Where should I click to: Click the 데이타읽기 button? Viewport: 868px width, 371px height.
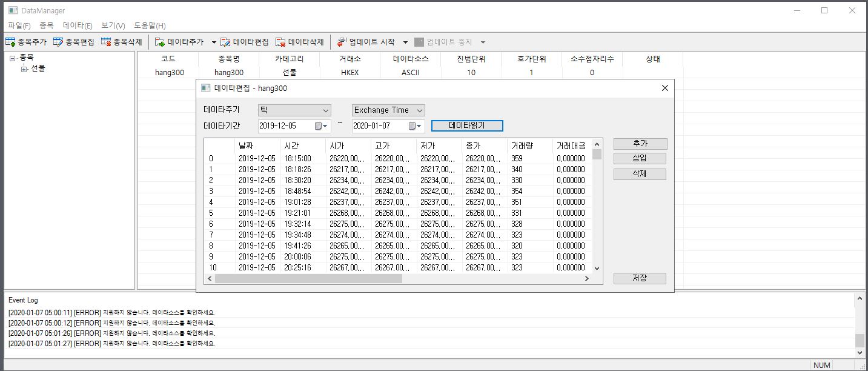[466, 125]
